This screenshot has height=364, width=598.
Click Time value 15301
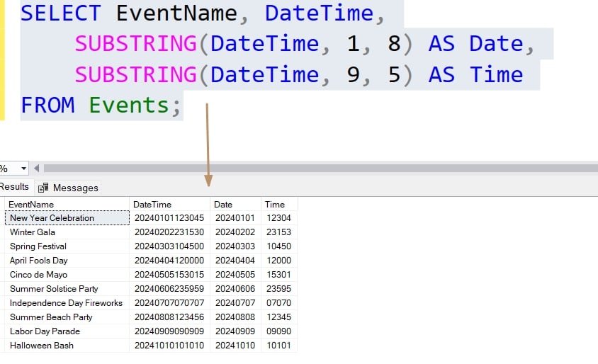tap(278, 275)
